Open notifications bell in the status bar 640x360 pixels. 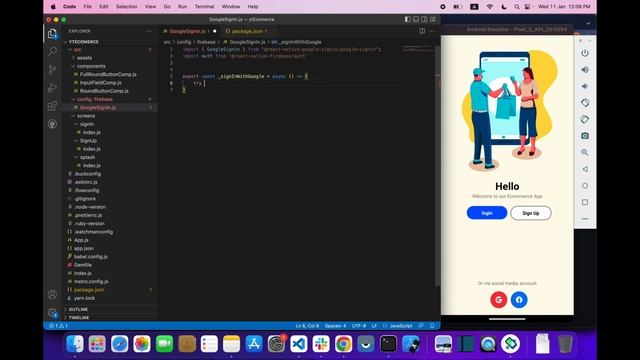(x=432, y=326)
